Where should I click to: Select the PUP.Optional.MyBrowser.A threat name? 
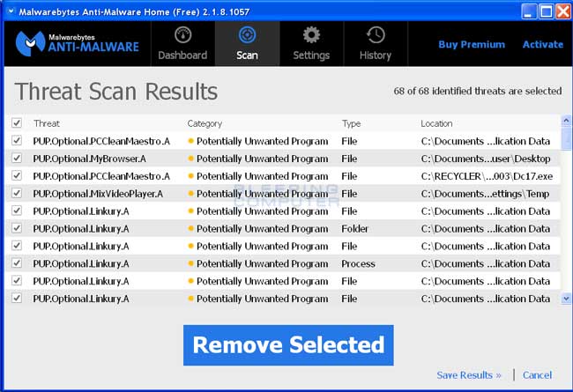[x=90, y=159]
